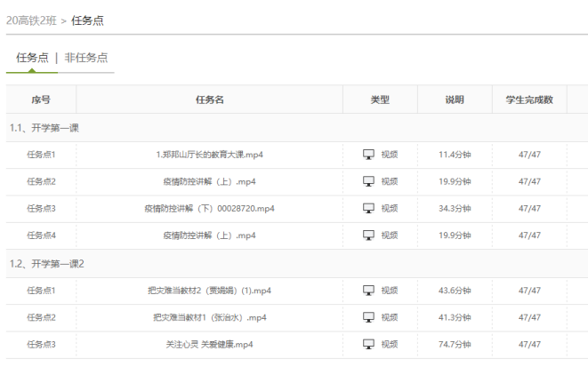This screenshot has height=367, width=588.
Task: Click video icon for 把灾难当教材1（张治水）
Action: point(368,317)
